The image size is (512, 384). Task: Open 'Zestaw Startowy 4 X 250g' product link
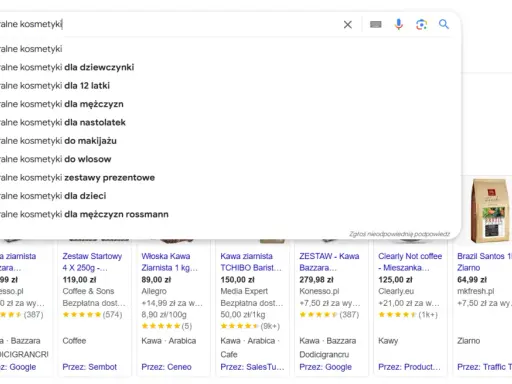92,262
